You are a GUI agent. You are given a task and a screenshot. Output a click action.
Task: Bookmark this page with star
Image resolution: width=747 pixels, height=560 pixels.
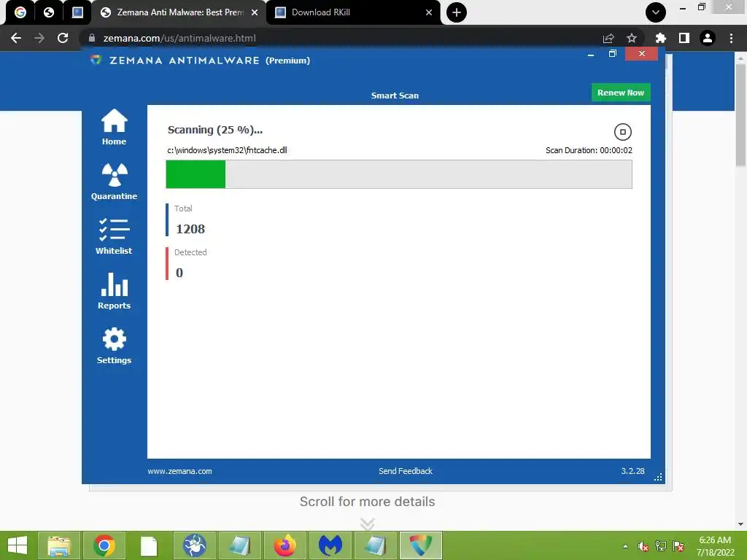632,38
